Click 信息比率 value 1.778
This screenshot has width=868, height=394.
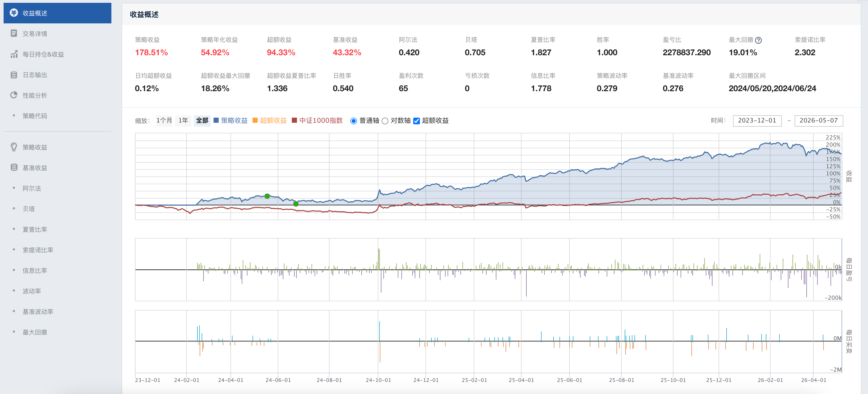[541, 89]
